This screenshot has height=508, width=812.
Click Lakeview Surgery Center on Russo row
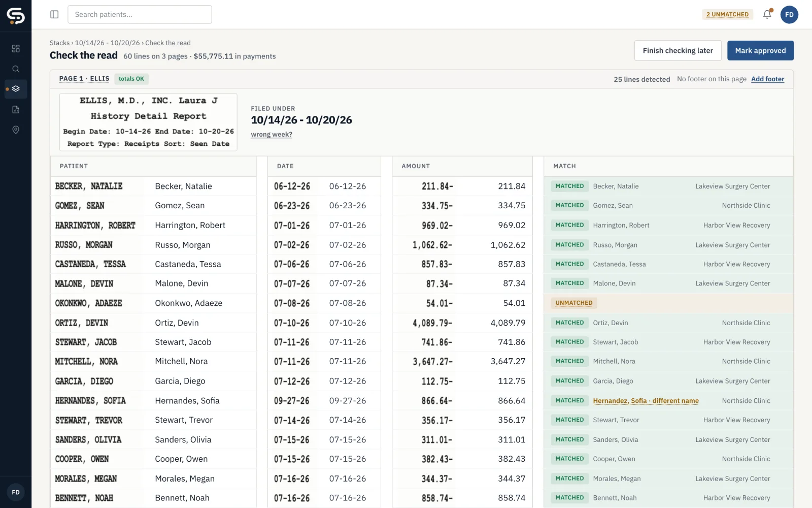point(732,245)
